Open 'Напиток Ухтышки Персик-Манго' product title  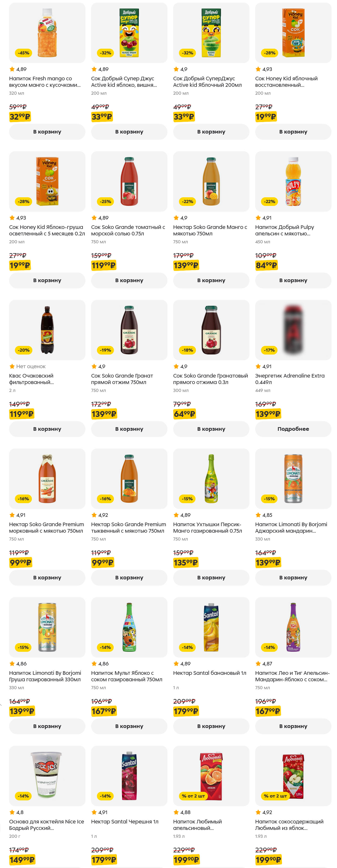tap(207, 528)
